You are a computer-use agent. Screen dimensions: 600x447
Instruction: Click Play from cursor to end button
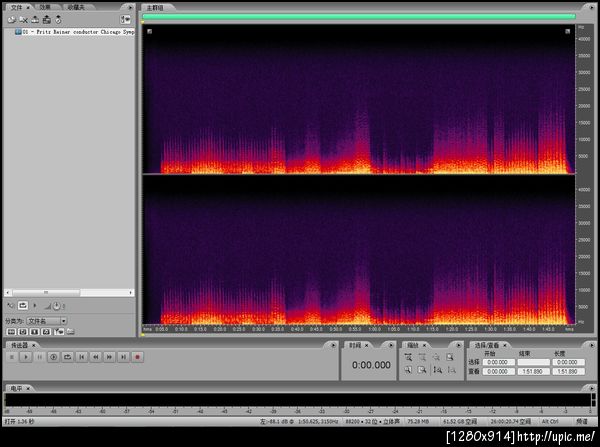(x=53, y=357)
